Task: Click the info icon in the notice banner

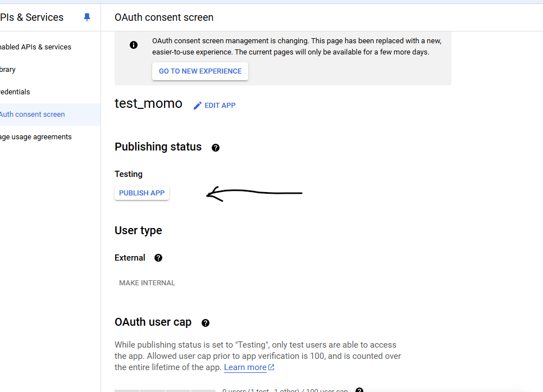Action: coord(134,45)
